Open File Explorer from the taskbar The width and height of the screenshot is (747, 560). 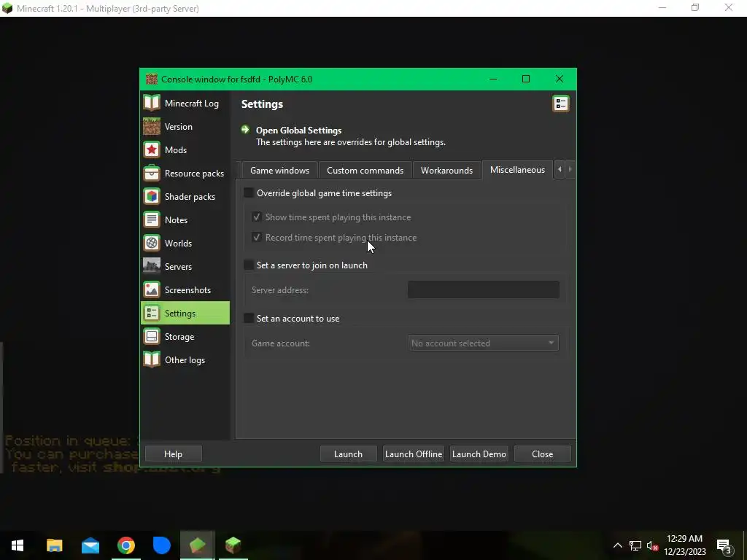(x=54, y=545)
